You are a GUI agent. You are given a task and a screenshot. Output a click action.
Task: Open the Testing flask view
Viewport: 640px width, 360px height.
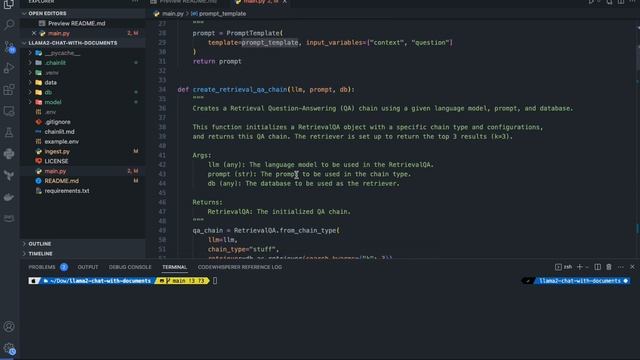tap(9, 132)
